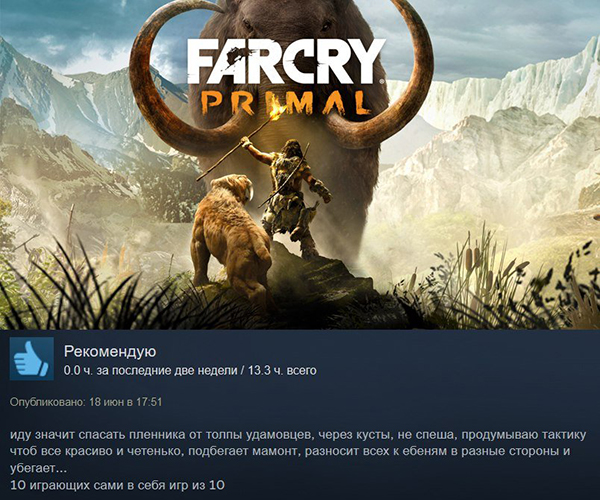Image resolution: width=600 pixels, height=500 pixels.
Task: Click the Опубликовано: 18 июн в 17:51 date
Action: coord(86,402)
